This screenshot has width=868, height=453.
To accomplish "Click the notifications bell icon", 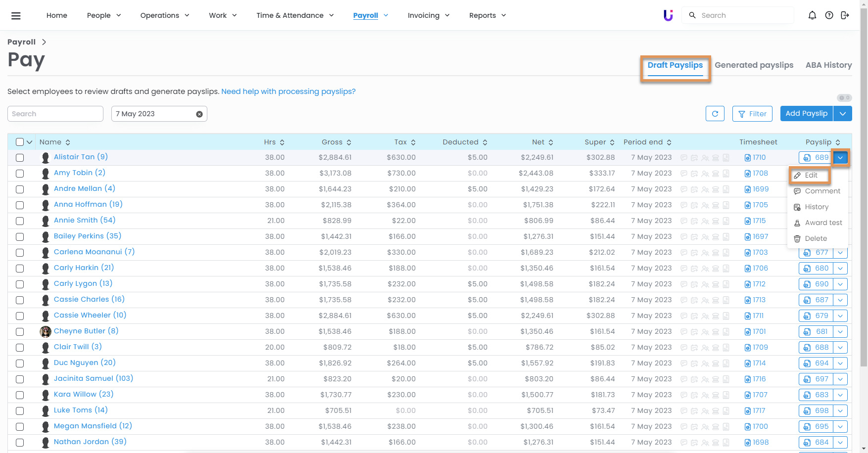I will [x=812, y=15].
